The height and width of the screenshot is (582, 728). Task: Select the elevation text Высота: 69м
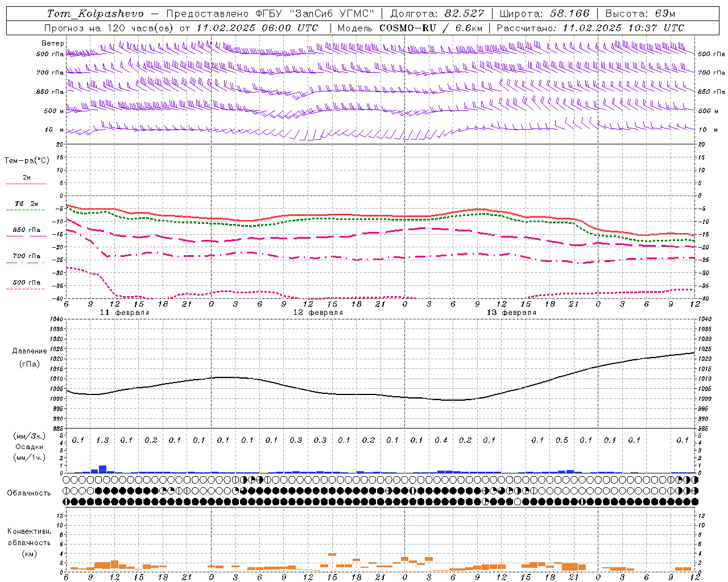click(x=640, y=14)
